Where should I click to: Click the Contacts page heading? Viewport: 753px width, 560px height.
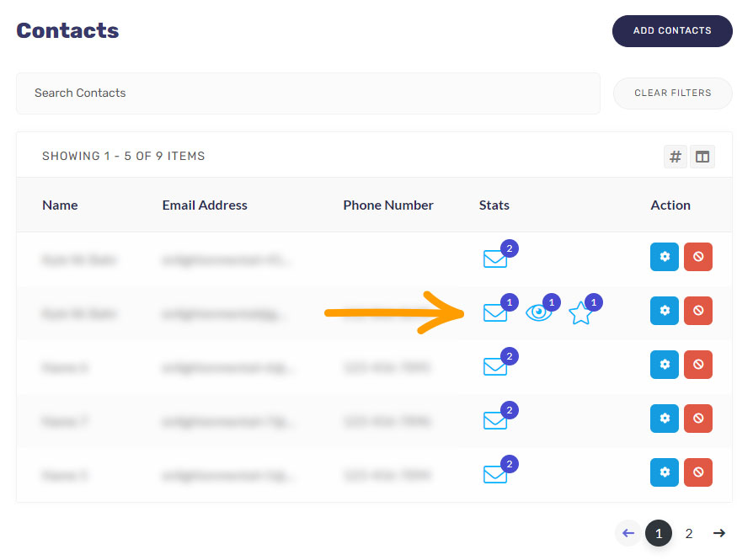(67, 31)
